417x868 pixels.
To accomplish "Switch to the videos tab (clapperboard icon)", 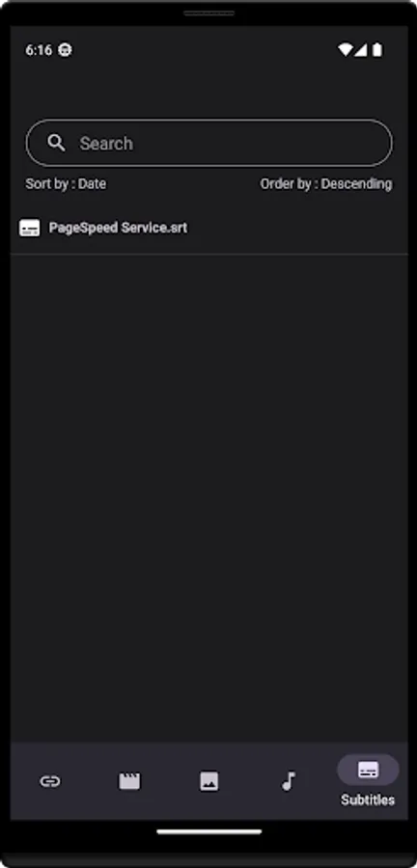I will (129, 781).
